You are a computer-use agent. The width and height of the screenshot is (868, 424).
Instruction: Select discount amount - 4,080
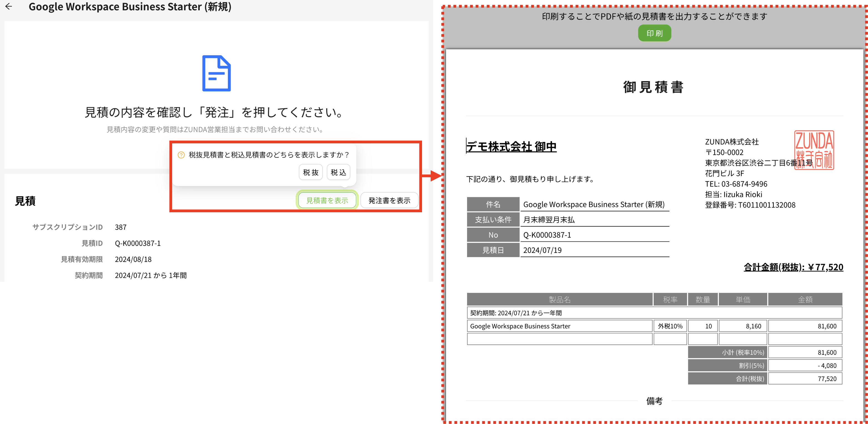(x=805, y=365)
